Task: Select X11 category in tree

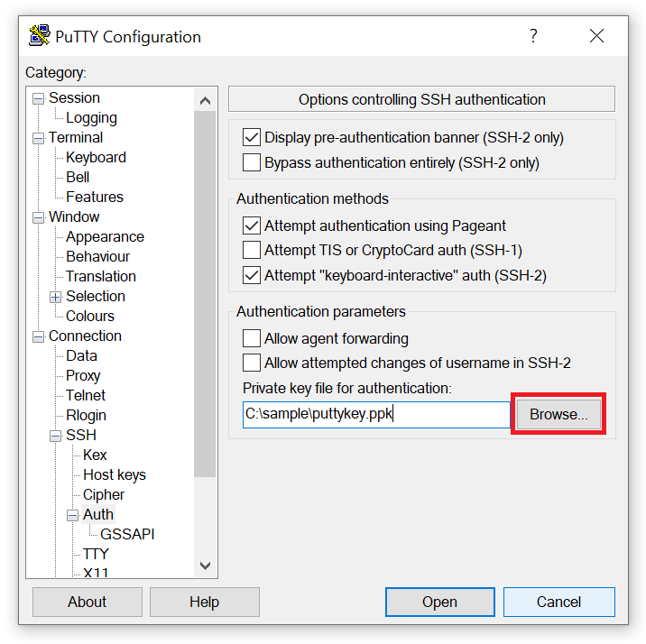Action: (x=96, y=573)
